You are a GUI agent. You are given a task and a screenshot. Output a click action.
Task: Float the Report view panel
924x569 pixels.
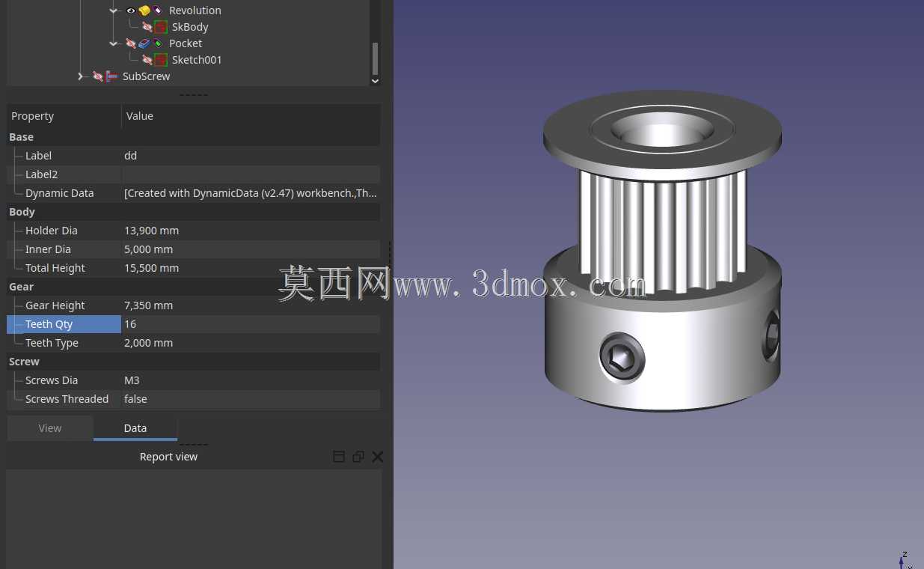point(358,457)
